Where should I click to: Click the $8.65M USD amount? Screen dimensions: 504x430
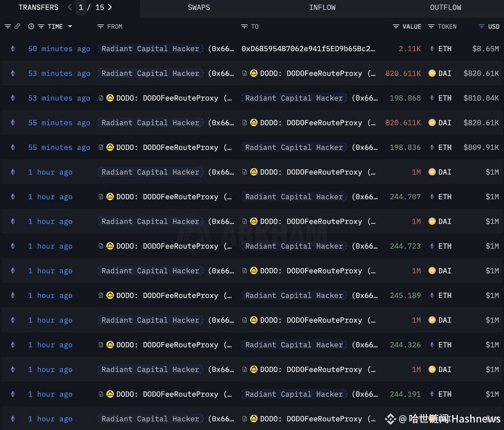click(x=486, y=49)
